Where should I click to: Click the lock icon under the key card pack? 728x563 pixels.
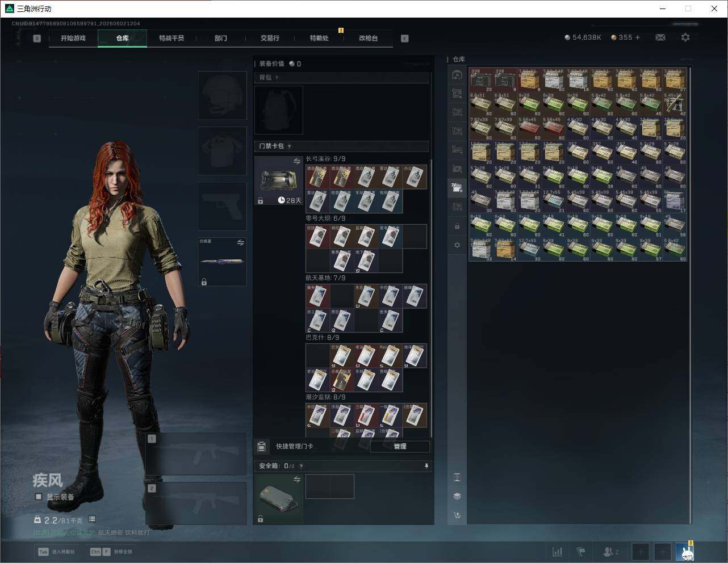click(261, 201)
